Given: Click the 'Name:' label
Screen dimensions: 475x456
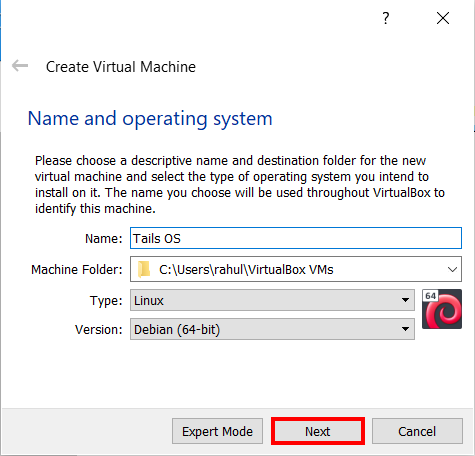Looking at the screenshot, I should 104,239.
